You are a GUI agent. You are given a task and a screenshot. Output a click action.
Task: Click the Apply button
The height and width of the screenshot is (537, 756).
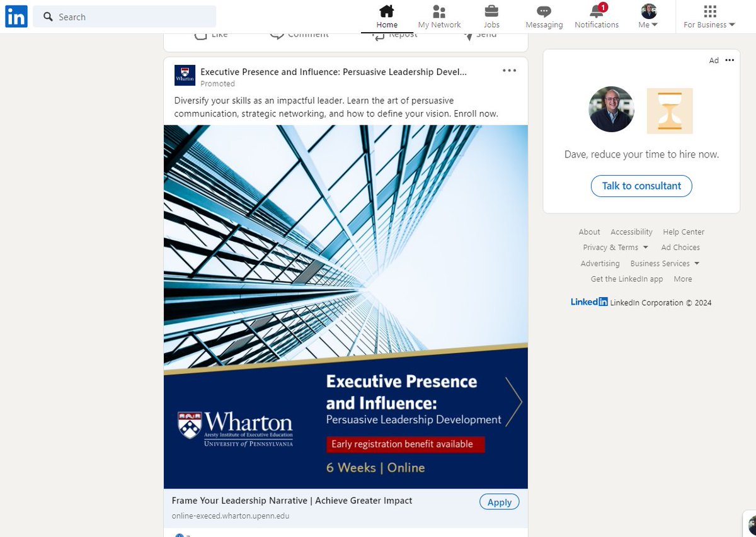pos(500,502)
